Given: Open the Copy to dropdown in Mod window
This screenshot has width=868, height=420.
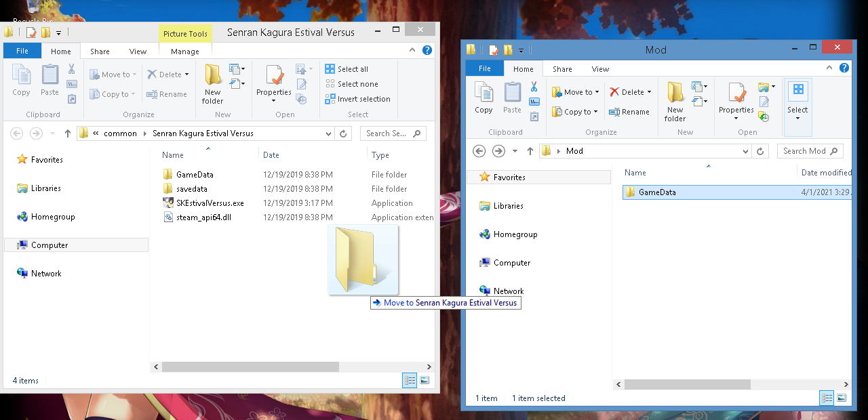Looking at the screenshot, I should tap(596, 112).
